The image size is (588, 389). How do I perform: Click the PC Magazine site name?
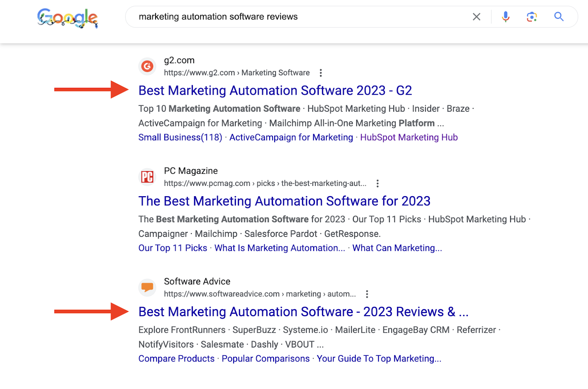pyautogui.click(x=191, y=171)
